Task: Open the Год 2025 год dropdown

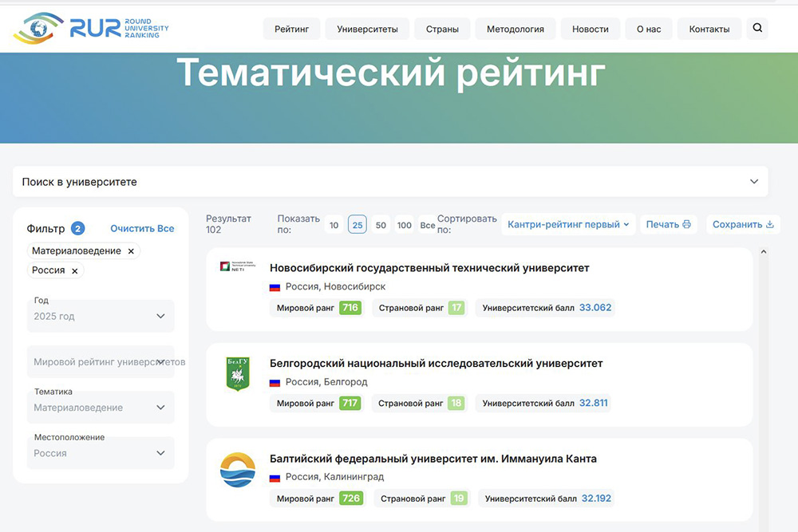Action: pos(101,316)
